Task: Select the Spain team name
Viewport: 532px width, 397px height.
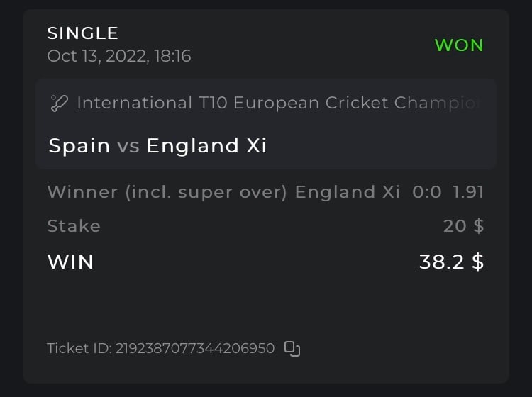Action: pyautogui.click(x=79, y=146)
